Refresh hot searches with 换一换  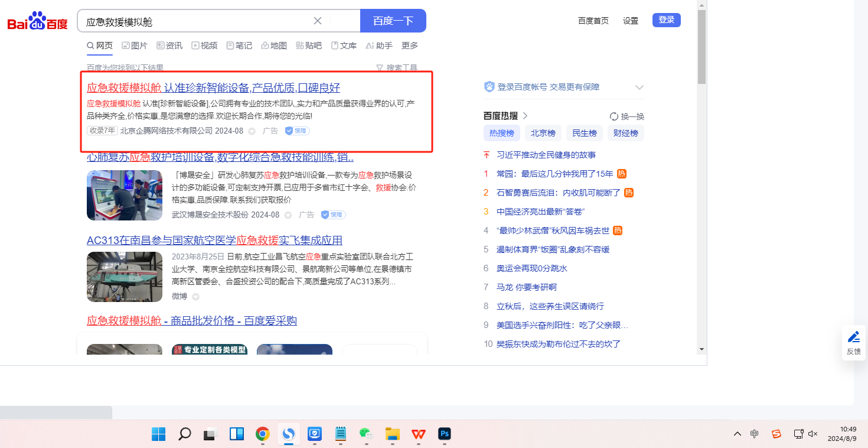[x=627, y=116]
